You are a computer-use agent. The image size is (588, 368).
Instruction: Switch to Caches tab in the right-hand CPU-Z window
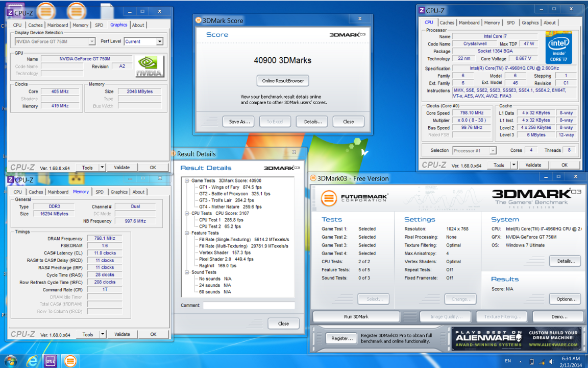pos(447,22)
